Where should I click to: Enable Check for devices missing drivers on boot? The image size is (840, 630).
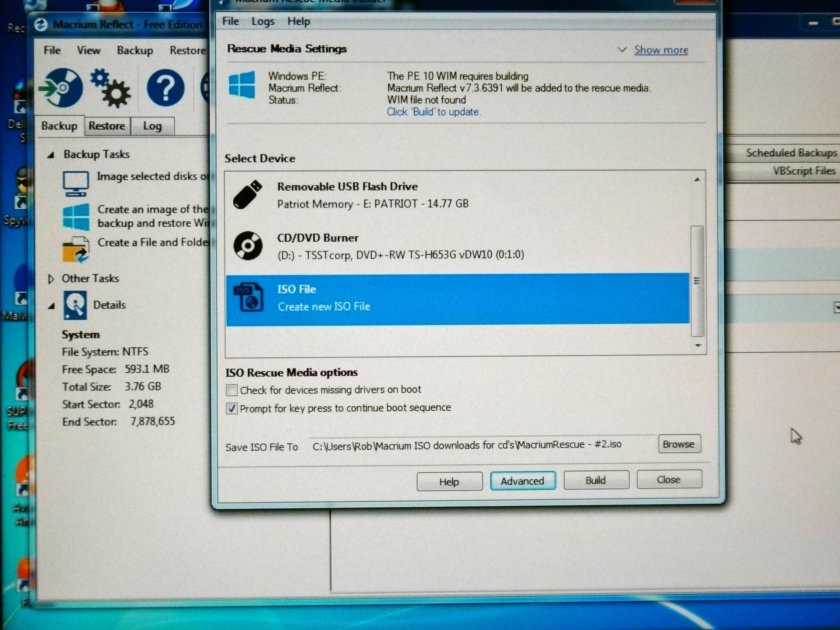click(x=231, y=390)
